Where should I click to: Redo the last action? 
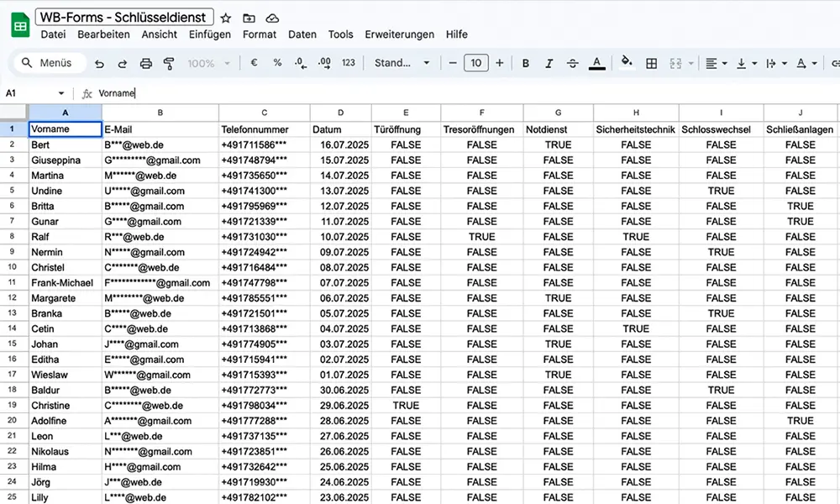pyautogui.click(x=122, y=63)
